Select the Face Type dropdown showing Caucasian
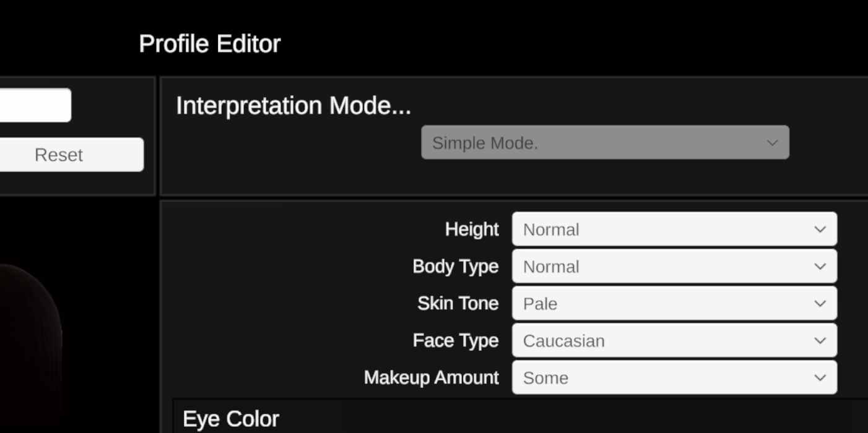868x433 pixels. tap(674, 341)
